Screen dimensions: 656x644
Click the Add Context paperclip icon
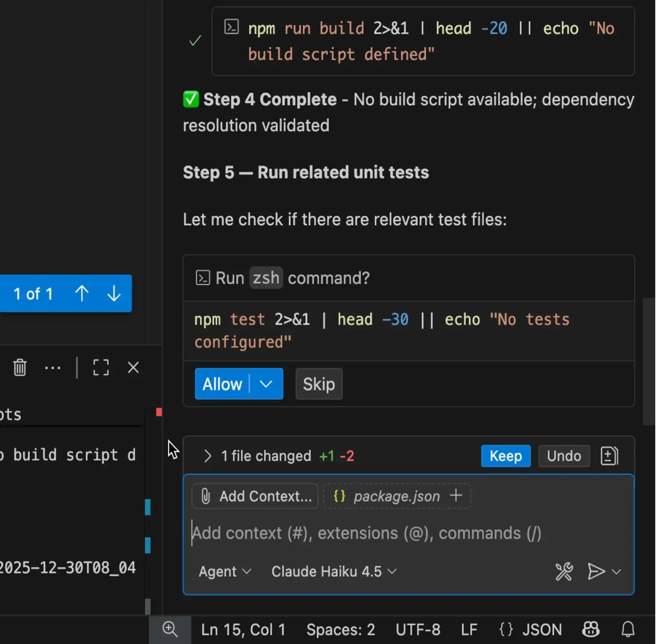pyautogui.click(x=206, y=496)
